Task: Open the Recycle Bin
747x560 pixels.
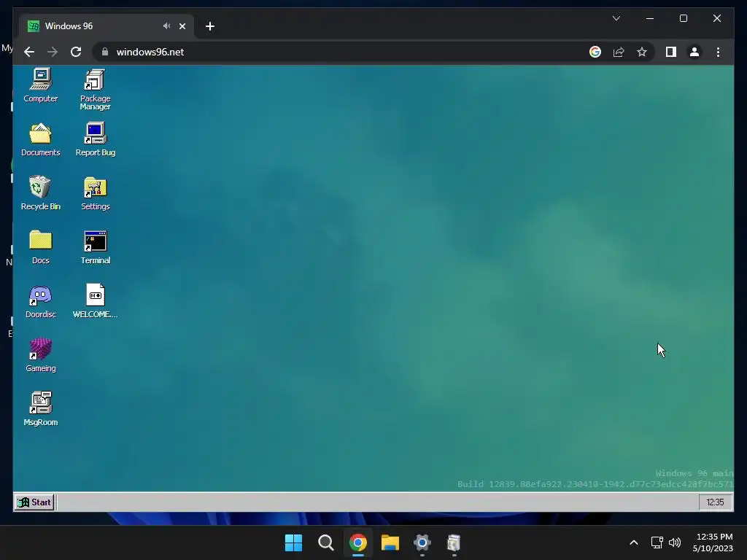Action: (x=41, y=193)
